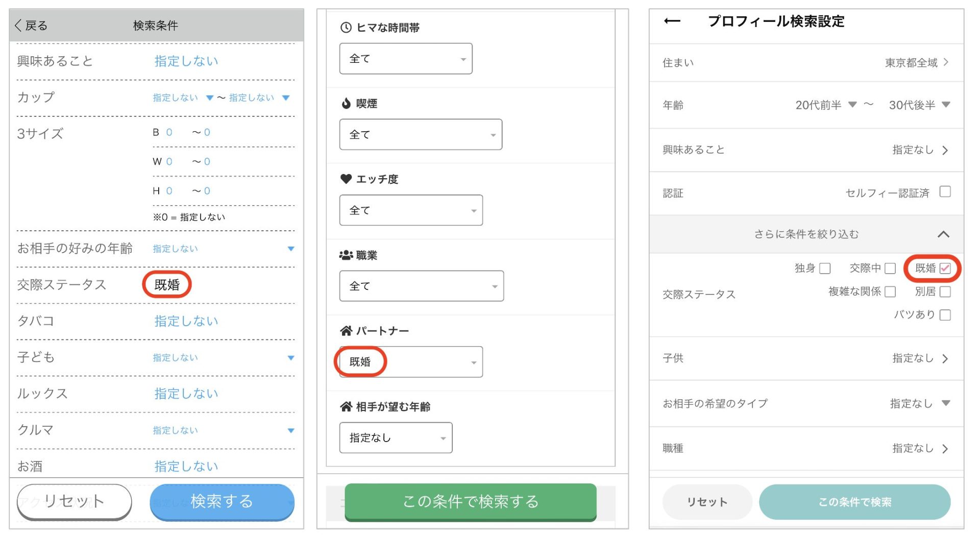The image size is (980, 536).
Task: Click the house icon beside 相手が望む年齢
Action: point(346,407)
